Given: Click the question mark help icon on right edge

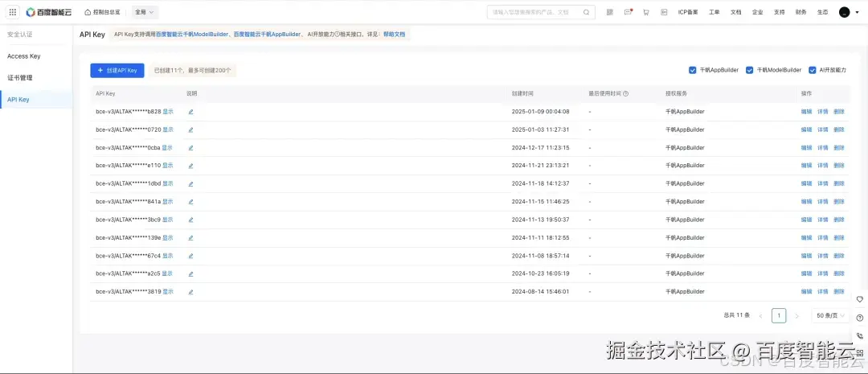Looking at the screenshot, I should (x=860, y=318).
